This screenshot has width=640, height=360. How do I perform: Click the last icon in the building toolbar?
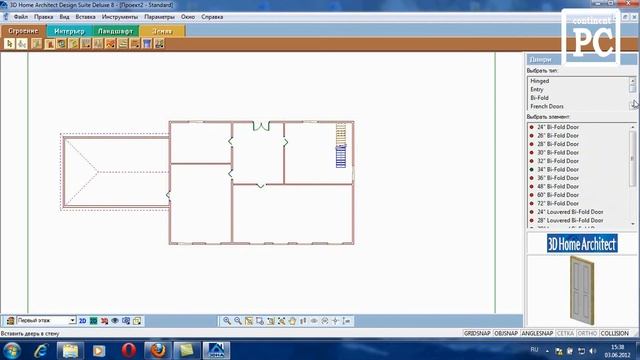tap(159, 43)
